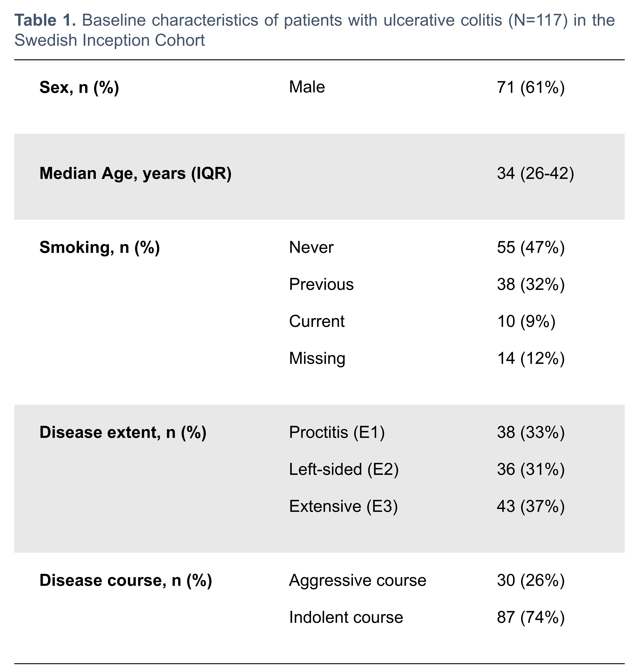Select the 'Current' smoking value '10 (9%)'

[x=526, y=321]
